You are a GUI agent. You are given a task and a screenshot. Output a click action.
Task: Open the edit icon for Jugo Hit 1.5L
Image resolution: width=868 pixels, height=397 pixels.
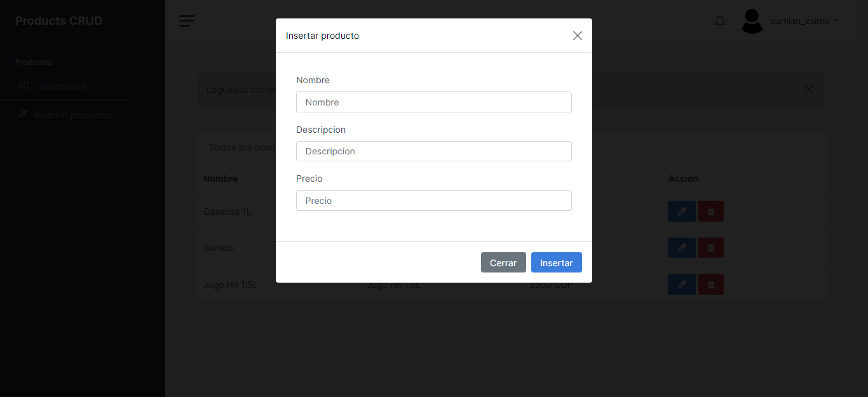[681, 284]
